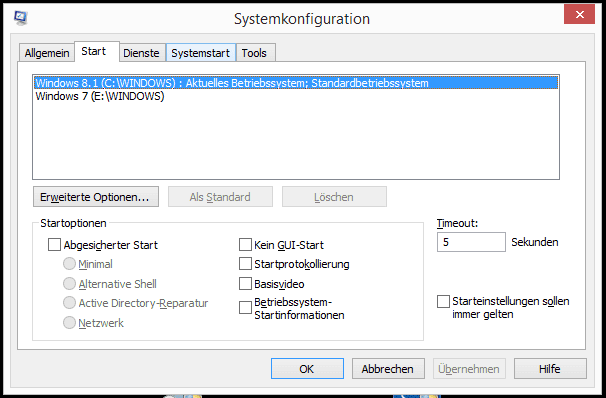Image resolution: width=606 pixels, height=398 pixels.
Task: Enable the Basisvideo checkbox
Action: point(245,284)
